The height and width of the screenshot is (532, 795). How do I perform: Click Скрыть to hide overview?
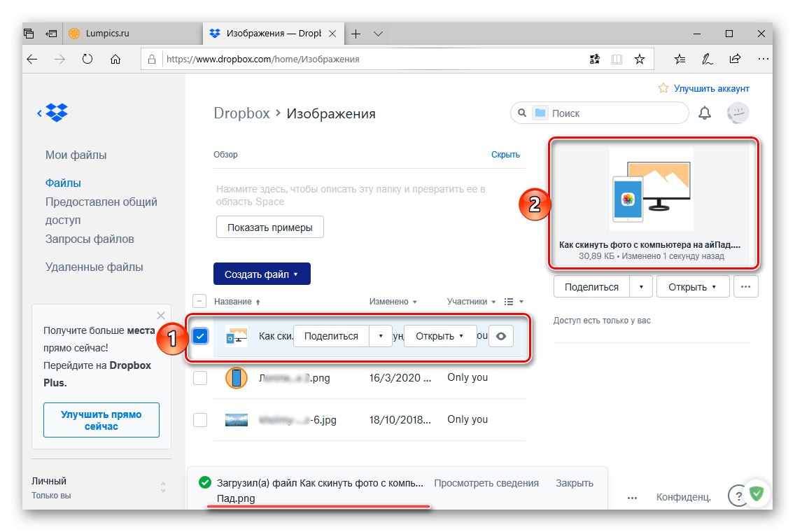pos(505,155)
